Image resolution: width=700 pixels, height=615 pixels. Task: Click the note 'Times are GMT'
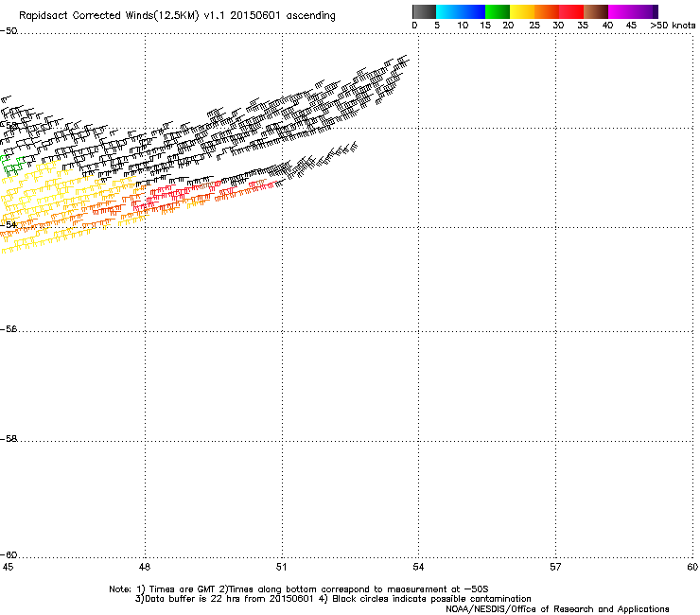pyautogui.click(x=183, y=589)
